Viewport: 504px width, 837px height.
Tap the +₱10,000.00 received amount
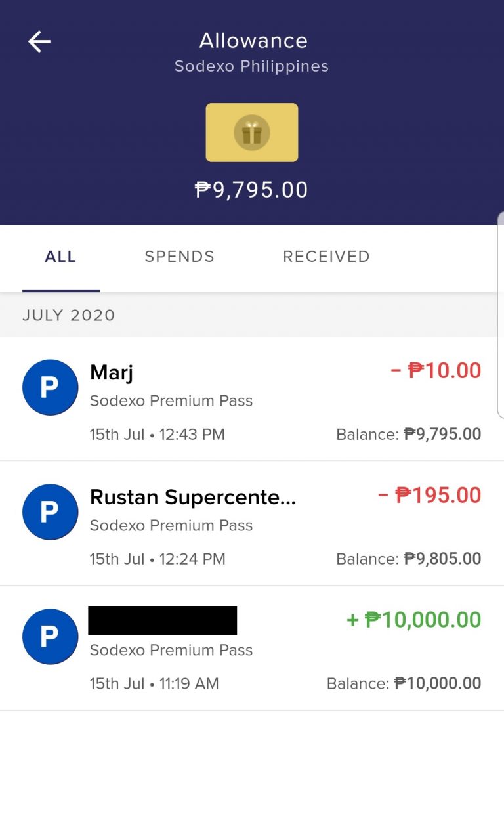[413, 620]
